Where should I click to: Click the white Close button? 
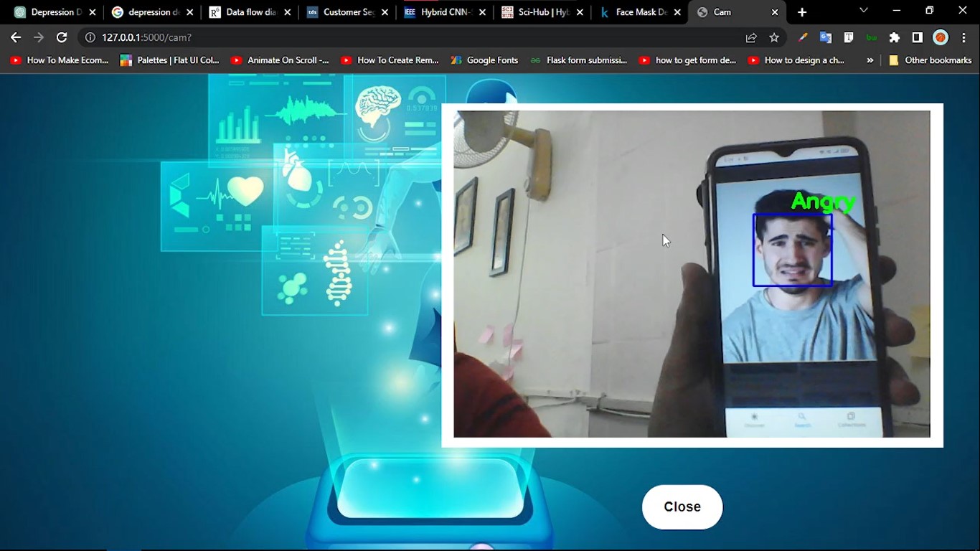(682, 507)
